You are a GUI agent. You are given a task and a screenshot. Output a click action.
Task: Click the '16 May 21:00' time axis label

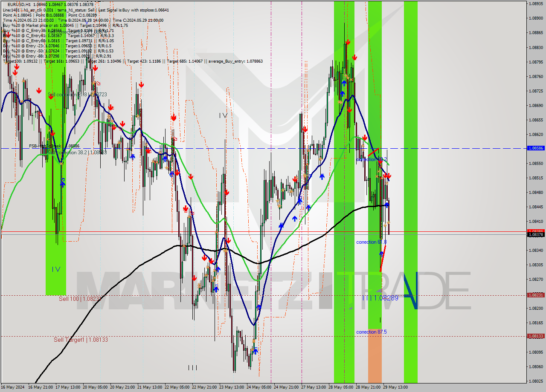pyautogui.click(x=41, y=387)
